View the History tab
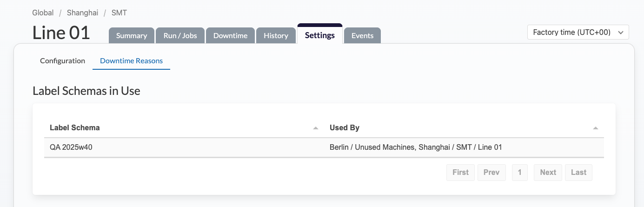The height and width of the screenshot is (207, 644). pyautogui.click(x=276, y=36)
